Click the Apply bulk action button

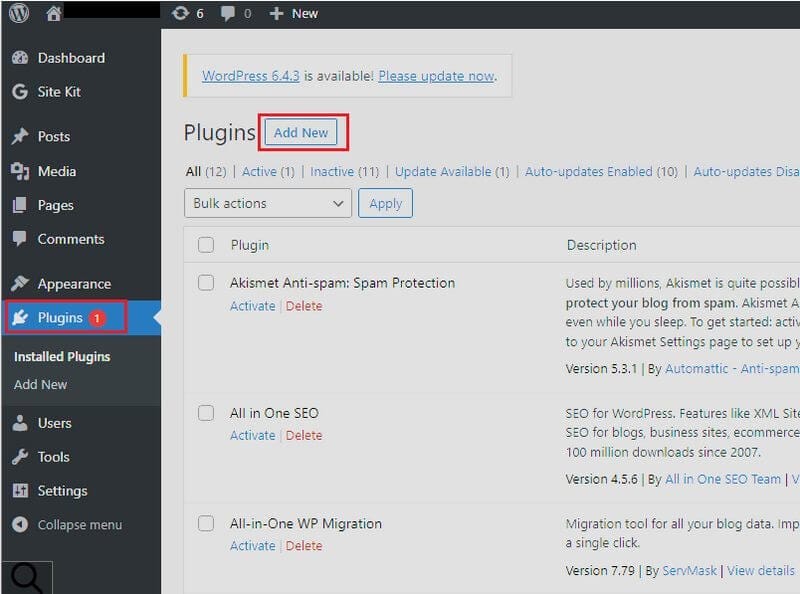pos(386,203)
